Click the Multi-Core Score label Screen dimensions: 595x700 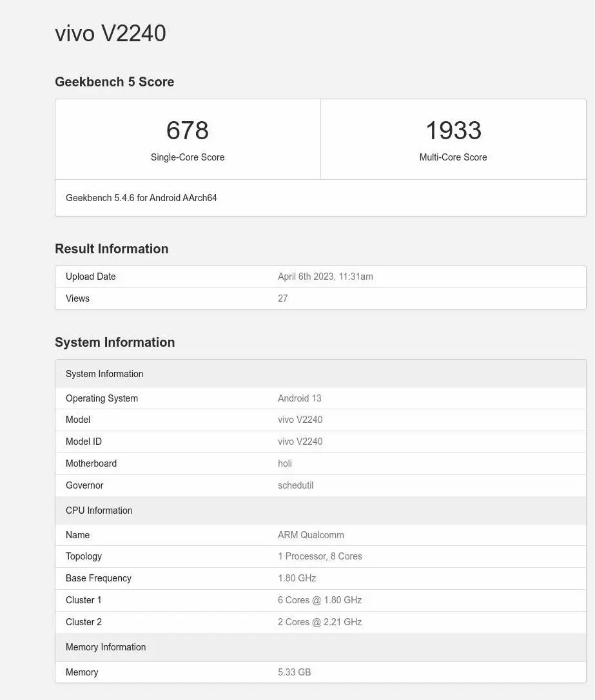pos(453,157)
